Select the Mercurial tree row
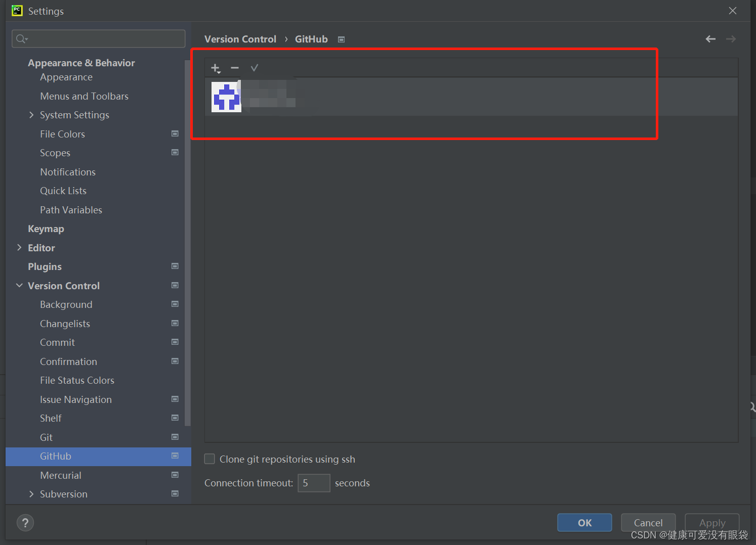 (99, 475)
